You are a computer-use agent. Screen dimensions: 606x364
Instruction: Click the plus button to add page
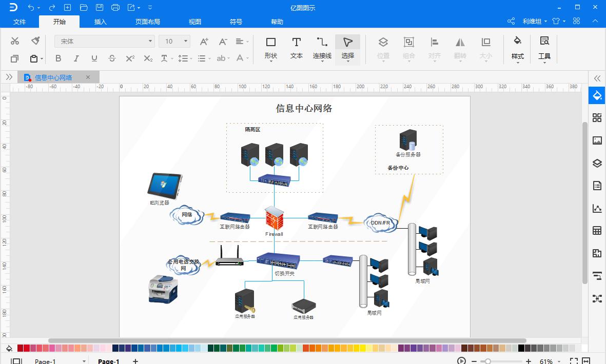point(135,361)
